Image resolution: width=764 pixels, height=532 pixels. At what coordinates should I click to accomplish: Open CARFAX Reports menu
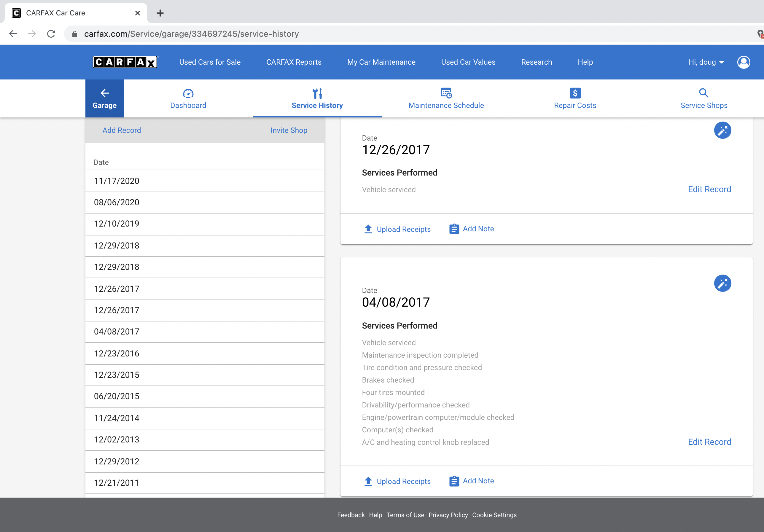pos(294,62)
